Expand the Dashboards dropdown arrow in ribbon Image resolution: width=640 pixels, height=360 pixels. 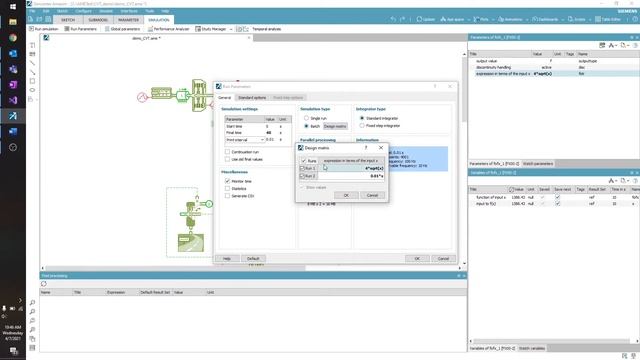[x=562, y=19]
